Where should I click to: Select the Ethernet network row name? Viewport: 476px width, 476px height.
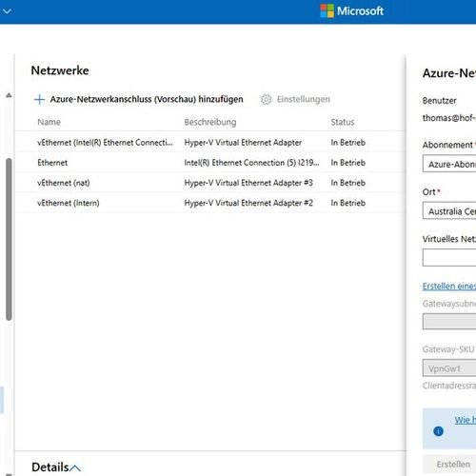pyautogui.click(x=52, y=163)
